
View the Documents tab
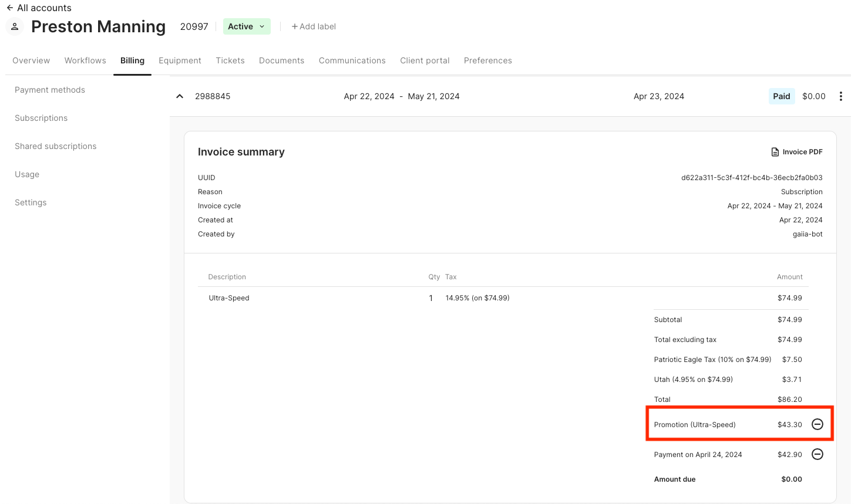tap(281, 60)
